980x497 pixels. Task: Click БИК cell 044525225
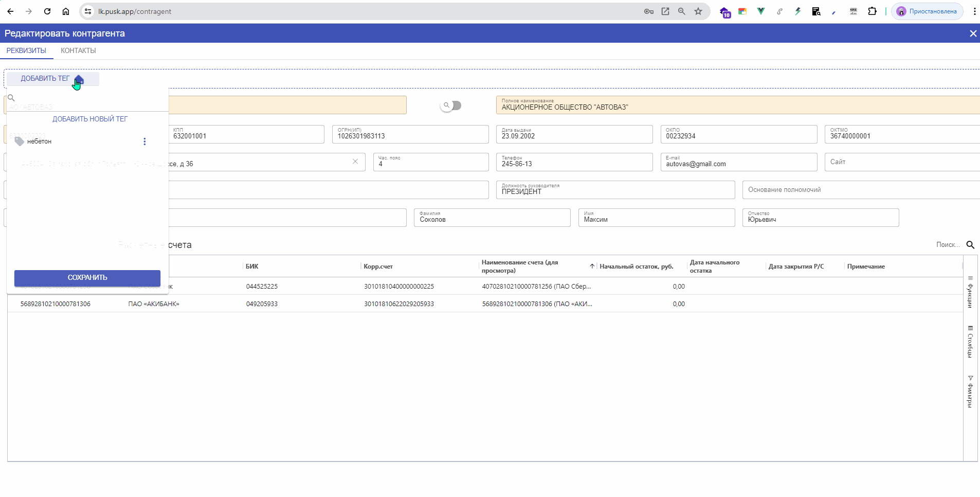coord(262,287)
